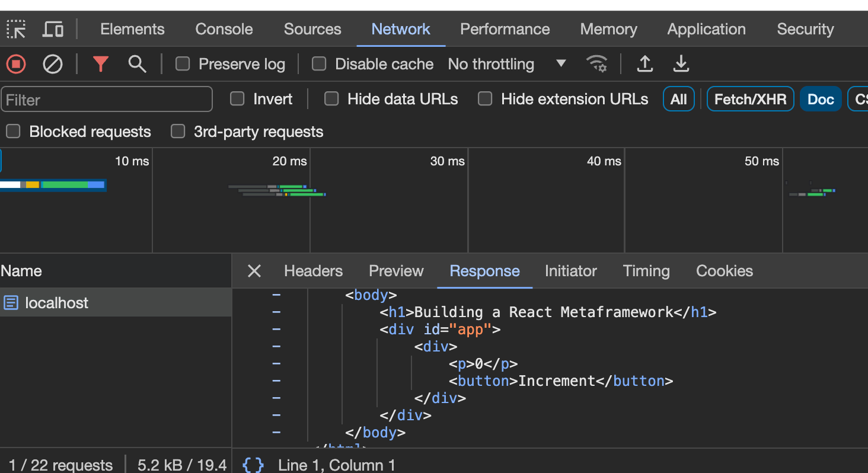Clear the network log

pos(52,63)
